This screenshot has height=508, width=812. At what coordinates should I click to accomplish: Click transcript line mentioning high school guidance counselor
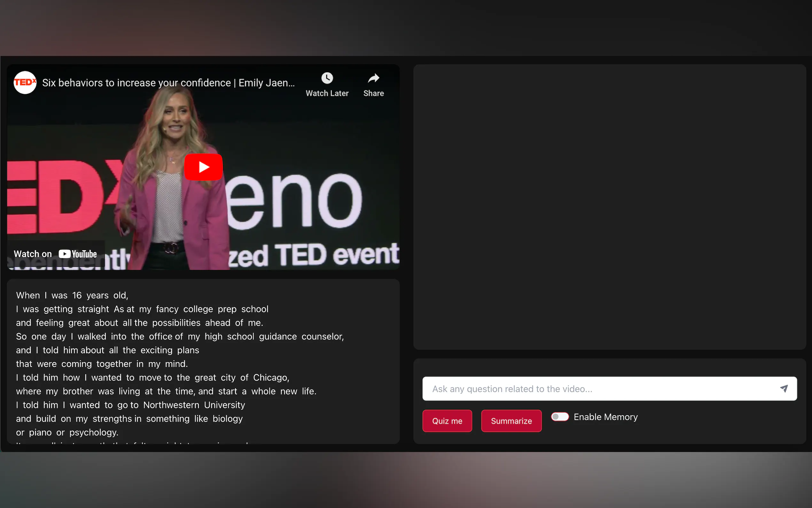180,336
